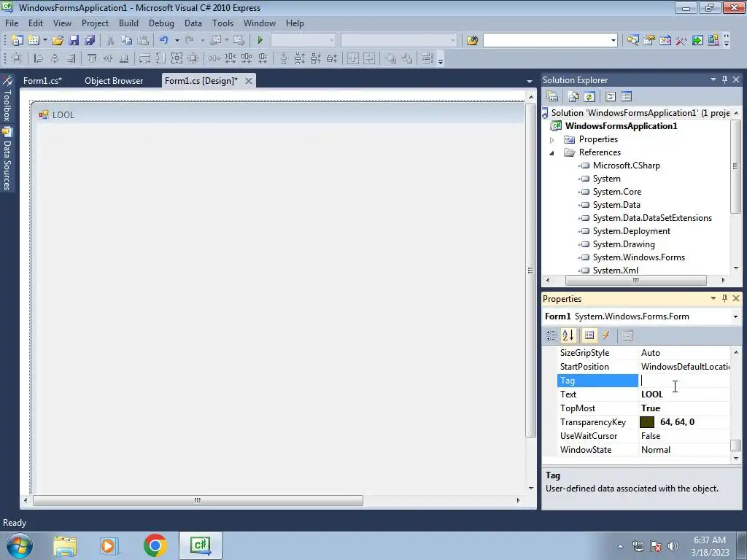
Task: Select System.Drawing reference
Action: click(x=624, y=244)
